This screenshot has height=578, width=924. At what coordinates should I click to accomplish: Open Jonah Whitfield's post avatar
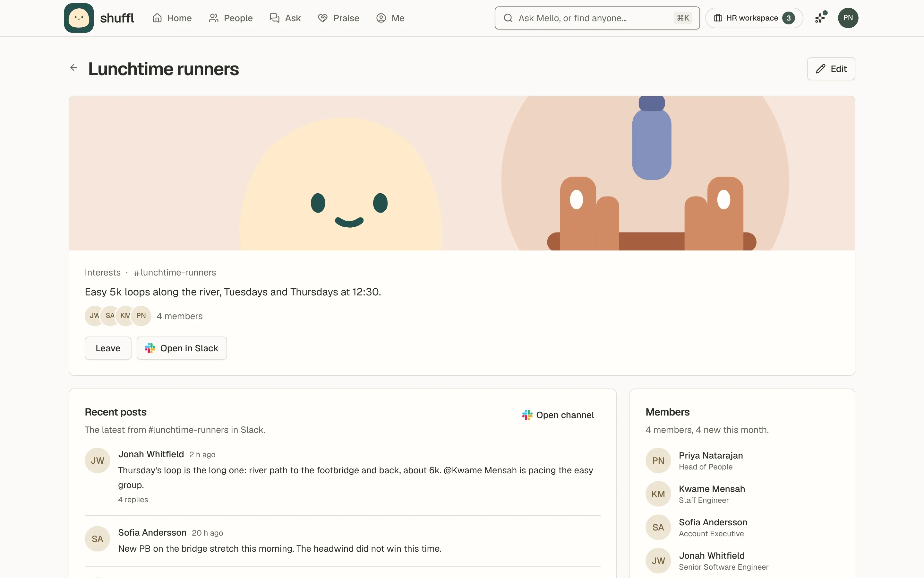[x=97, y=460]
